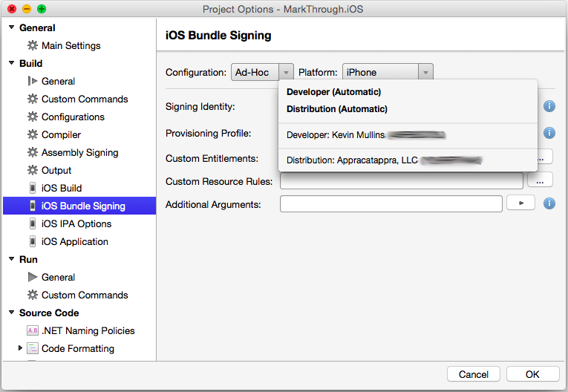Open the Platform dropdown showing iPhone
The width and height of the screenshot is (568, 392).
[x=387, y=73]
